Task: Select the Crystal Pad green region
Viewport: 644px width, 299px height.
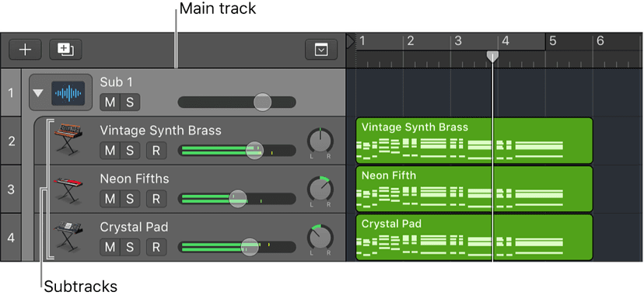Action: [x=474, y=237]
